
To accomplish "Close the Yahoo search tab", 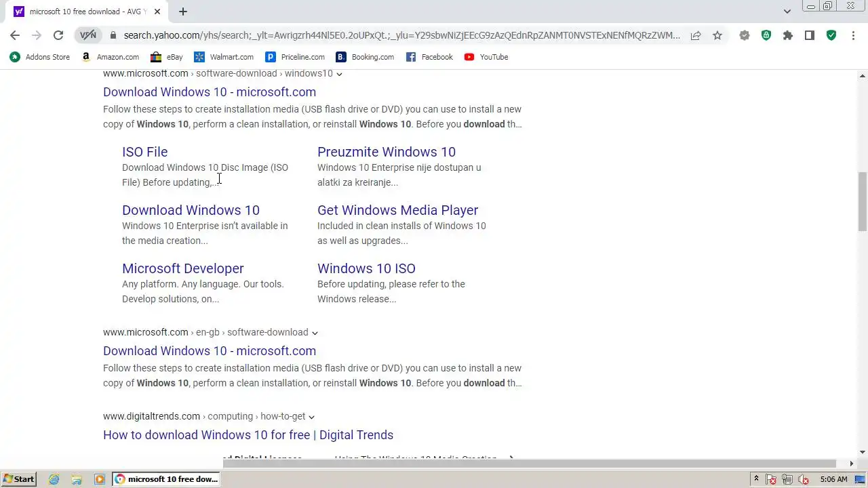I will 158,12.
